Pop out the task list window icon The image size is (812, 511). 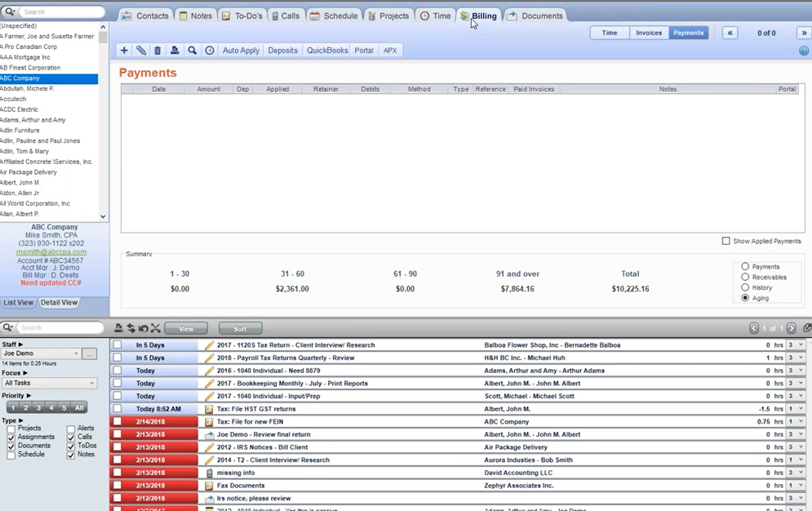coord(807,328)
